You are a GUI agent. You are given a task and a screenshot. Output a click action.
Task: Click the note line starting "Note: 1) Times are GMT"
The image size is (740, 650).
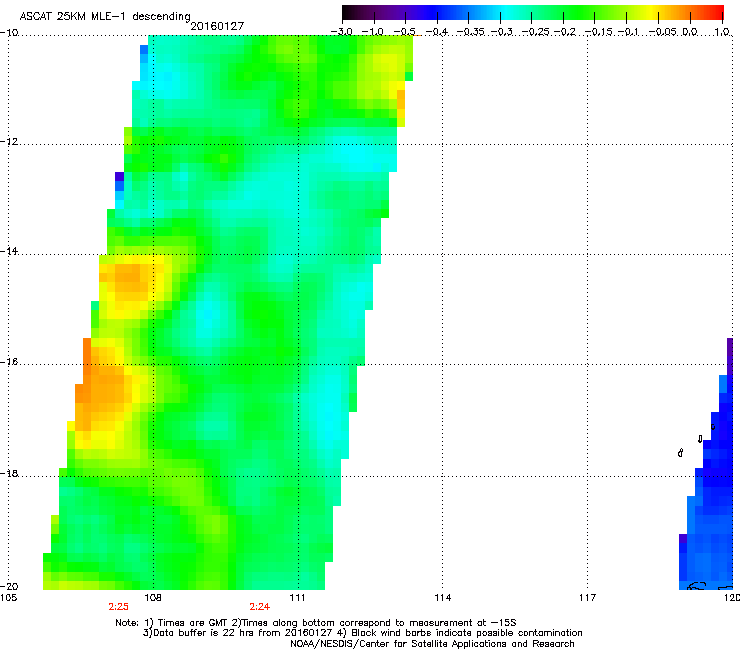(316, 623)
